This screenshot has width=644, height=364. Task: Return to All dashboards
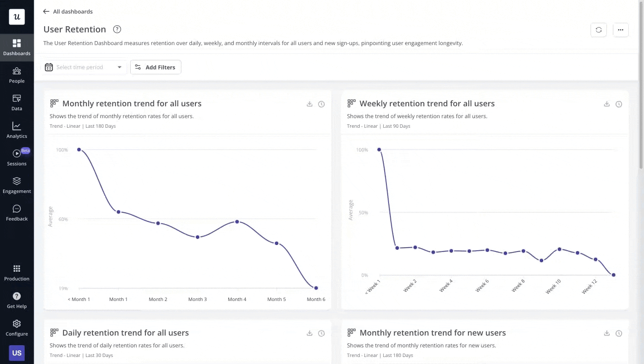67,11
